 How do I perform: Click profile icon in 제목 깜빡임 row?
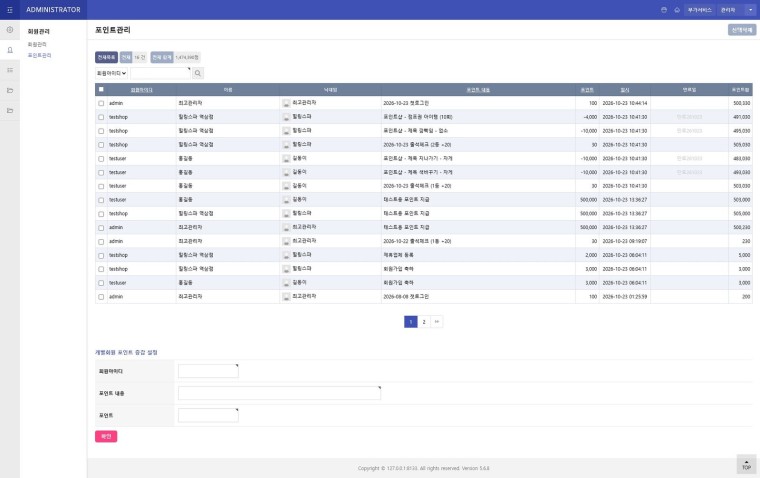(286, 131)
